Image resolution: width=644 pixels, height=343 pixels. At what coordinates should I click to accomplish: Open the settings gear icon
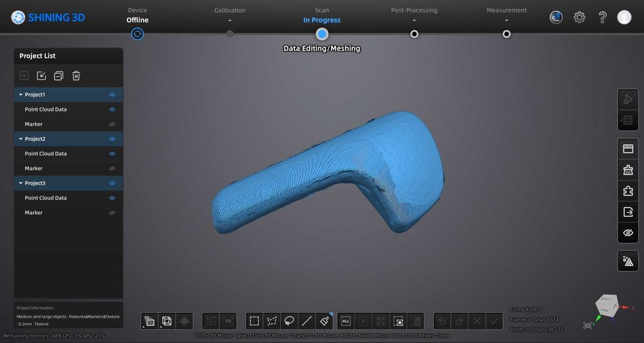point(580,17)
